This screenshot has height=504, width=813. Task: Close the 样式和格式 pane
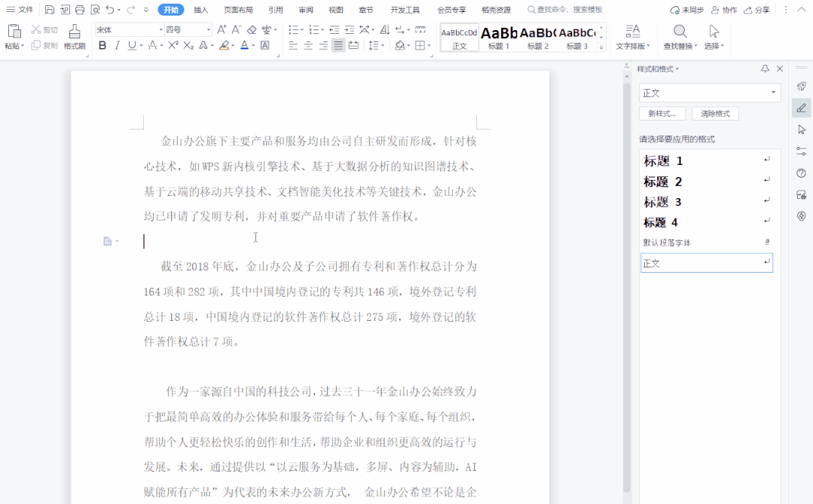(x=779, y=69)
